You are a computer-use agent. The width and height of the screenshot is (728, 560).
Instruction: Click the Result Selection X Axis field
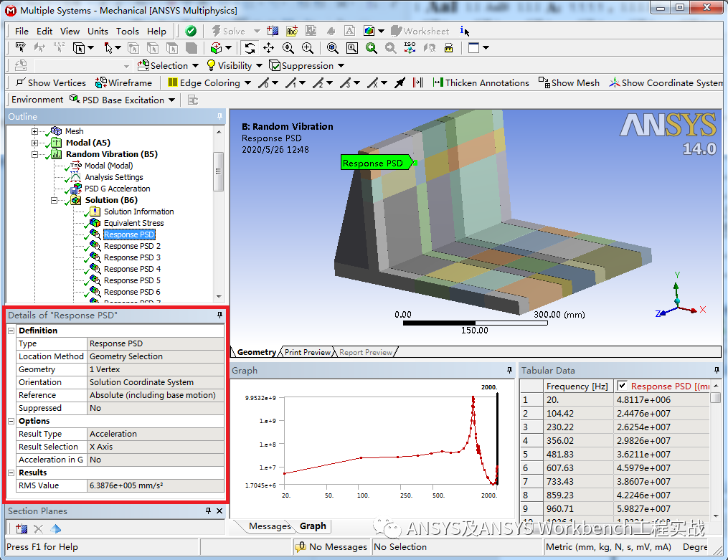click(x=156, y=446)
